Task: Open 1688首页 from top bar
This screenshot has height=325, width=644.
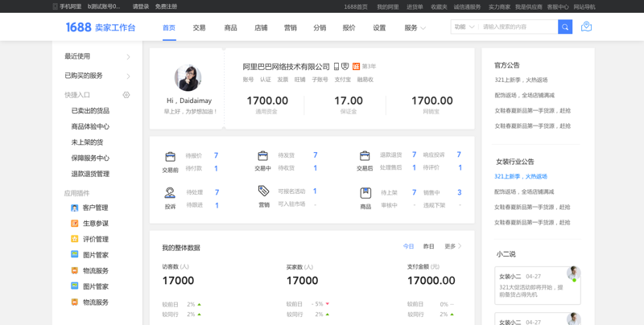Action: point(356,7)
